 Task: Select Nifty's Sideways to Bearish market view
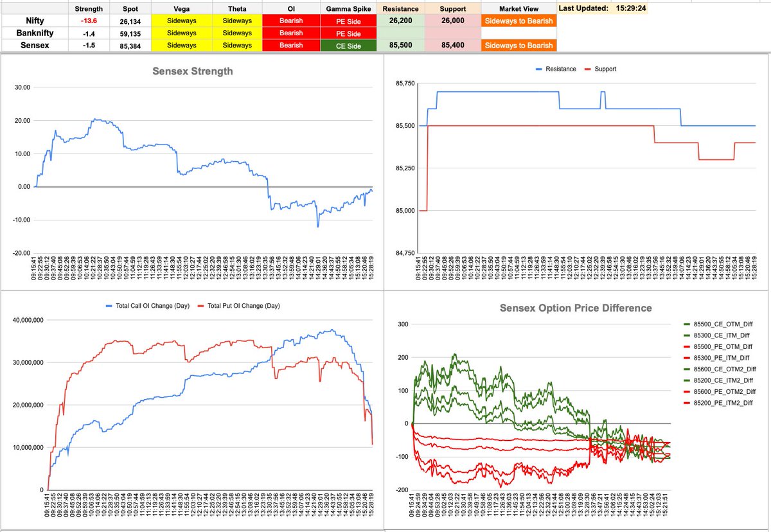pyautogui.click(x=518, y=21)
